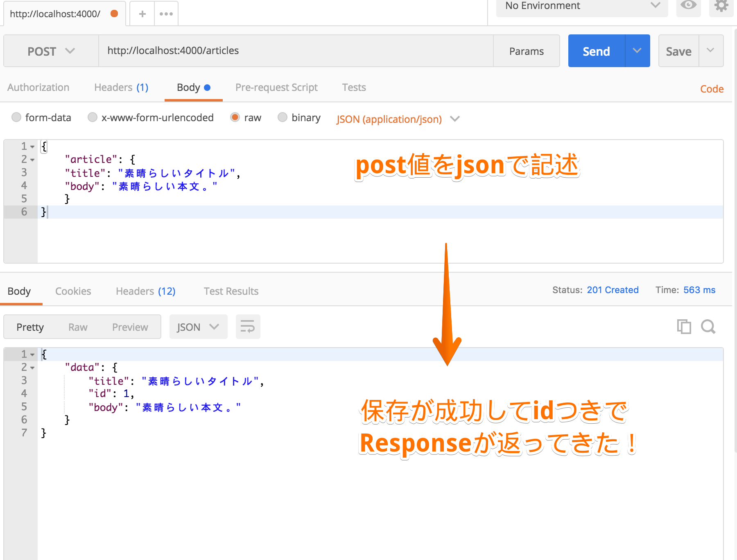This screenshot has height=560, width=737.
Task: Open manage environments gear icon
Action: click(721, 5)
